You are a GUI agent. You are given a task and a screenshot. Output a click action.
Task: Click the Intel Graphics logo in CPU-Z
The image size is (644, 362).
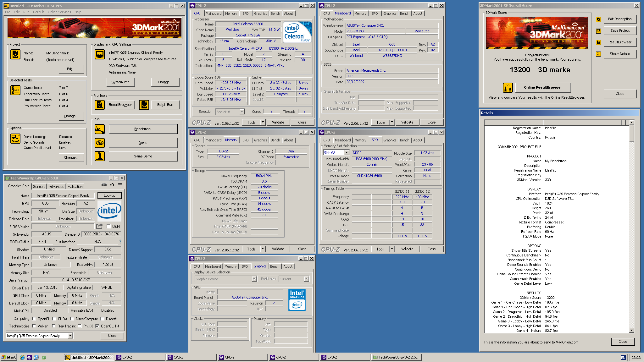[x=297, y=300]
